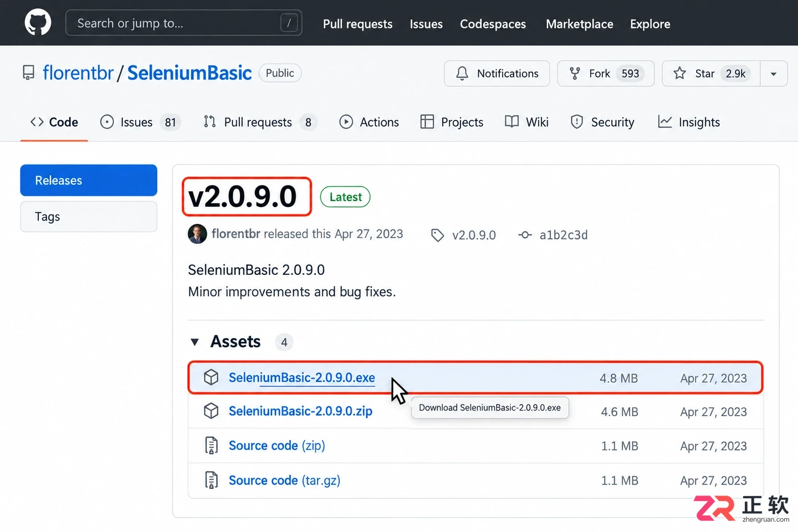Image resolution: width=798 pixels, height=532 pixels.
Task: Open the GitHub home logo
Action: click(38, 23)
